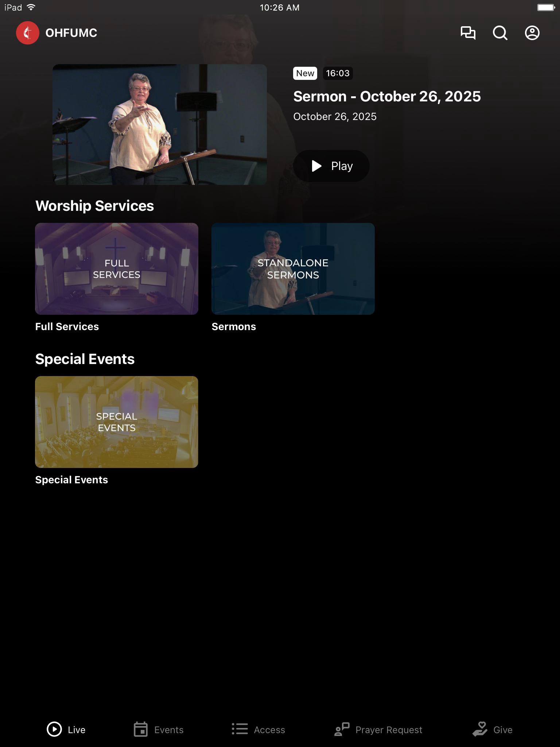Open the Special Events category tile
The width and height of the screenshot is (560, 747).
point(117,422)
